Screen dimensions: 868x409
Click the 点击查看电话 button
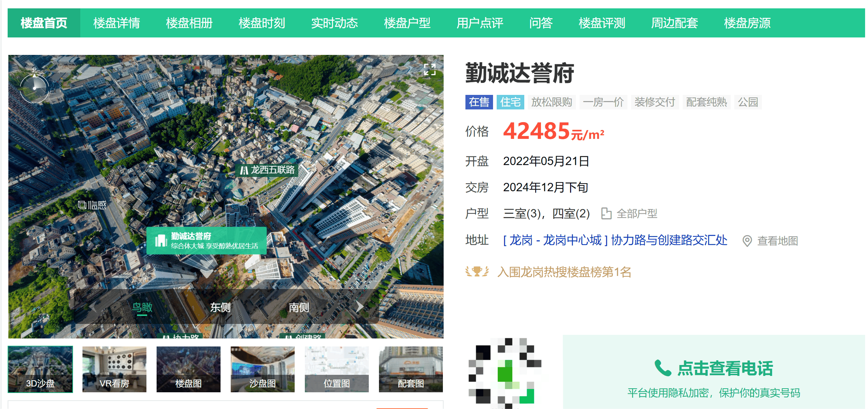(x=714, y=372)
